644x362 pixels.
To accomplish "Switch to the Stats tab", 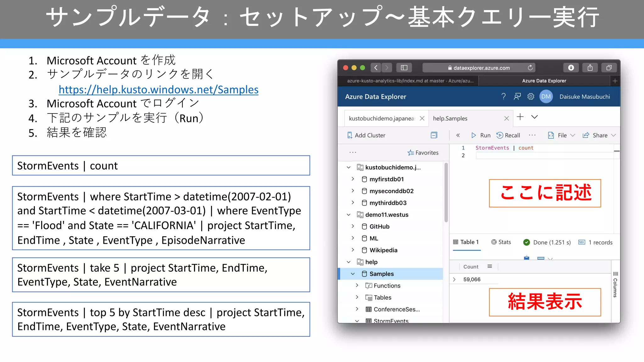I will 501,242.
